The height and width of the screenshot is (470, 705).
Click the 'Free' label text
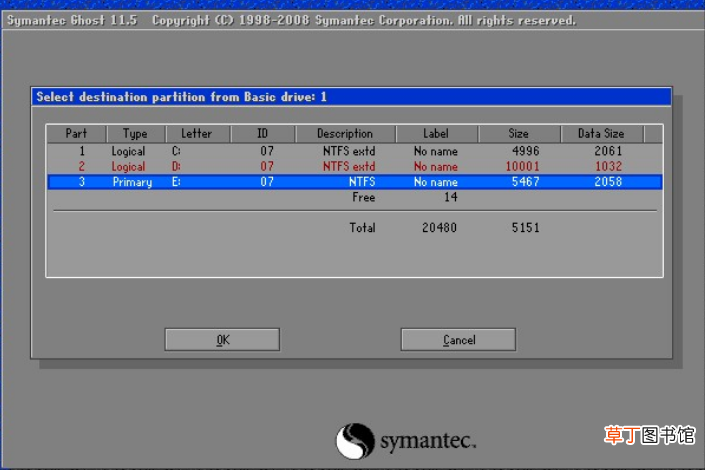click(364, 197)
